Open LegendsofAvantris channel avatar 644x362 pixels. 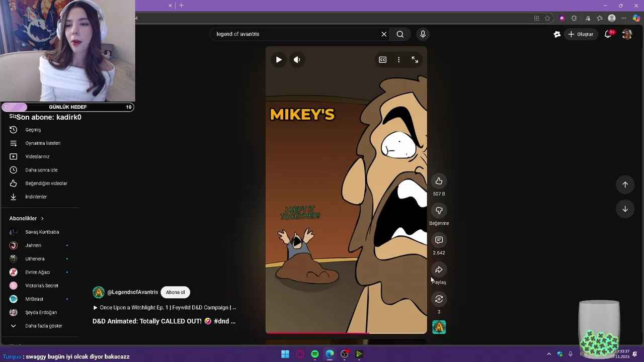99,292
